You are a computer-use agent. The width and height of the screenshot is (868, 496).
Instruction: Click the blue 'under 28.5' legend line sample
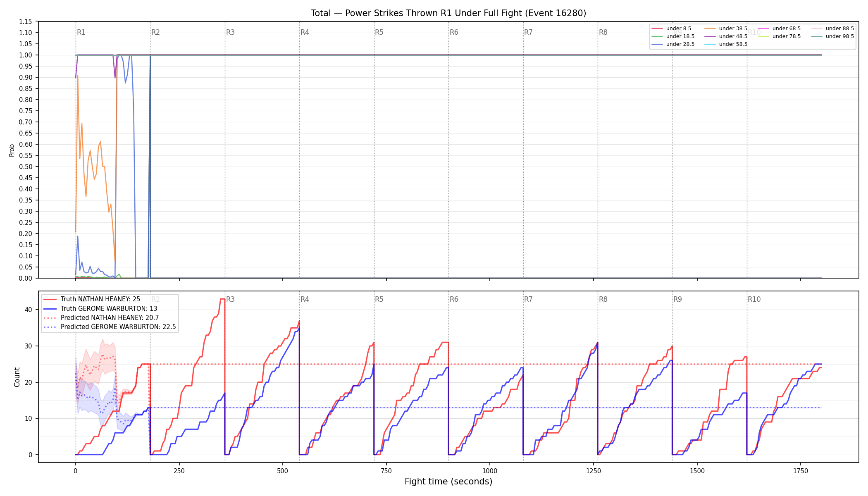pos(657,44)
